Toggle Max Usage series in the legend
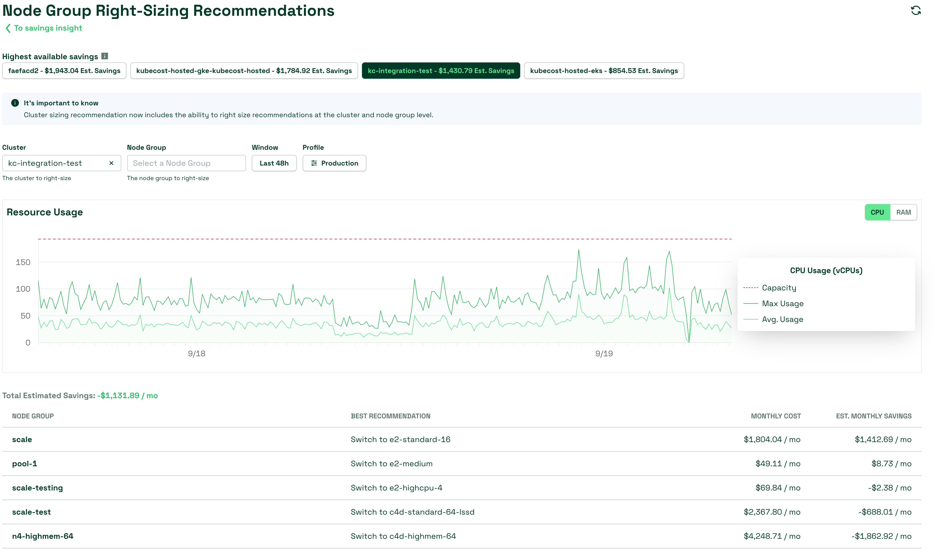 click(782, 304)
